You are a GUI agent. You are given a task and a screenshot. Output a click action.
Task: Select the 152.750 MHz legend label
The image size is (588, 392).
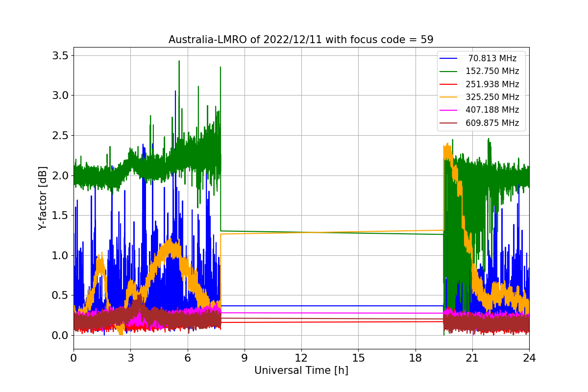click(x=492, y=71)
